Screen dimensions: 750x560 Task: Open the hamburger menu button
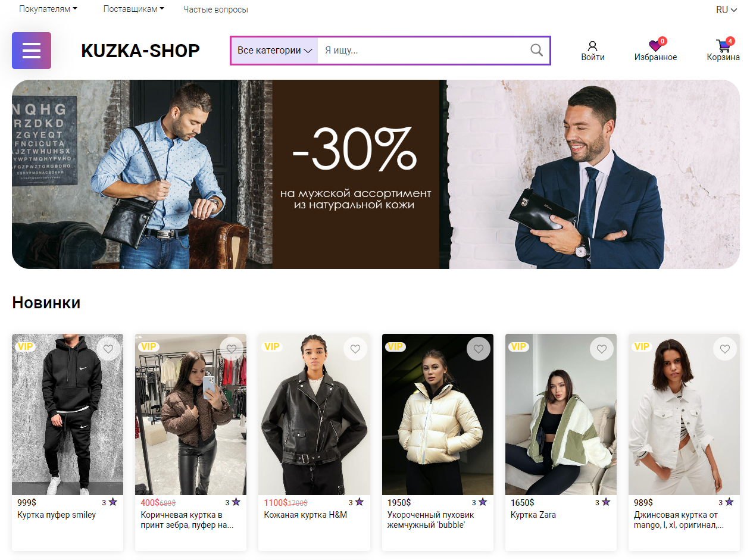tap(32, 51)
